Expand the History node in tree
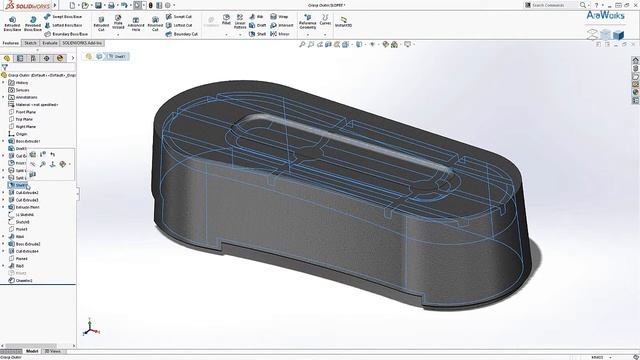Screen dimensions: 640x360 [4, 82]
